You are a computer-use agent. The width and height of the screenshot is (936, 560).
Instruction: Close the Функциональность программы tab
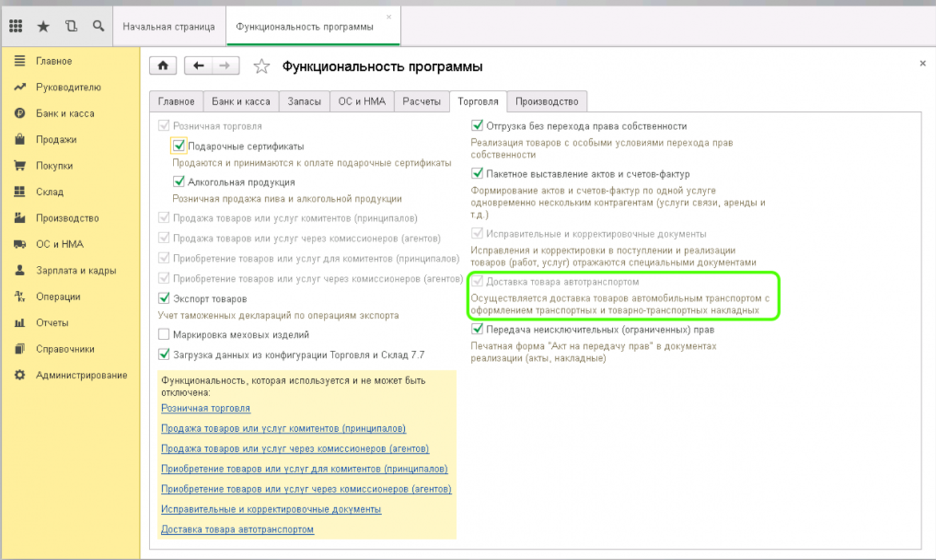coord(388,17)
